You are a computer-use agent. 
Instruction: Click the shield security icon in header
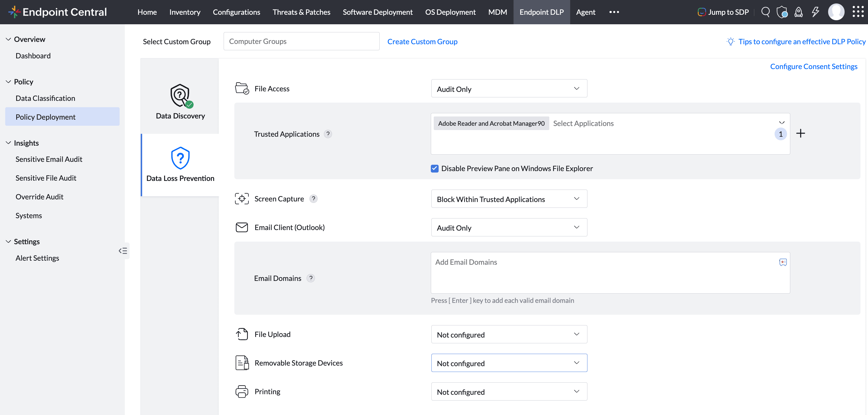[x=782, y=12]
